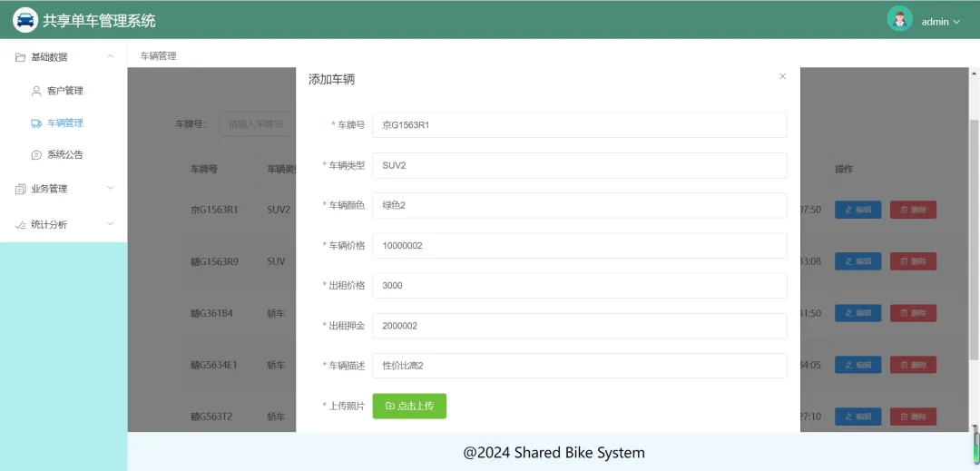Edit the 赣G5634E1 row
980x471 pixels.
pyautogui.click(x=858, y=365)
